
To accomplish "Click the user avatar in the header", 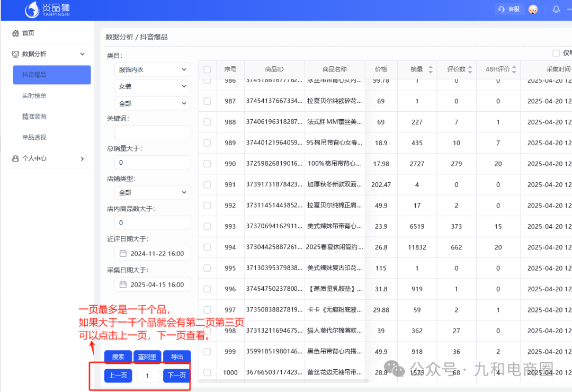I will click(533, 9).
